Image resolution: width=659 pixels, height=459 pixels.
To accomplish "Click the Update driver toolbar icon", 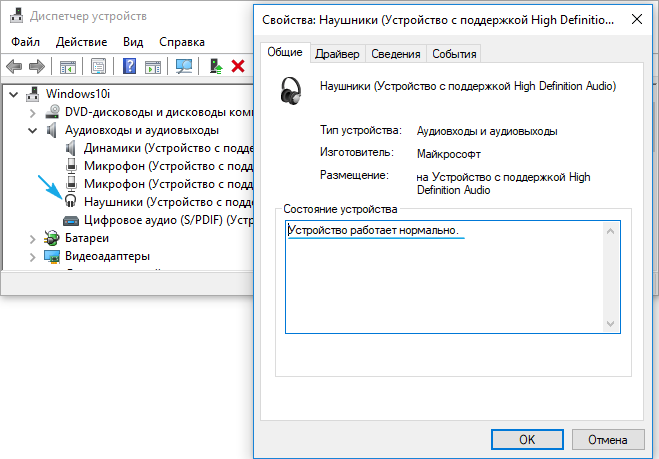I will (215, 66).
